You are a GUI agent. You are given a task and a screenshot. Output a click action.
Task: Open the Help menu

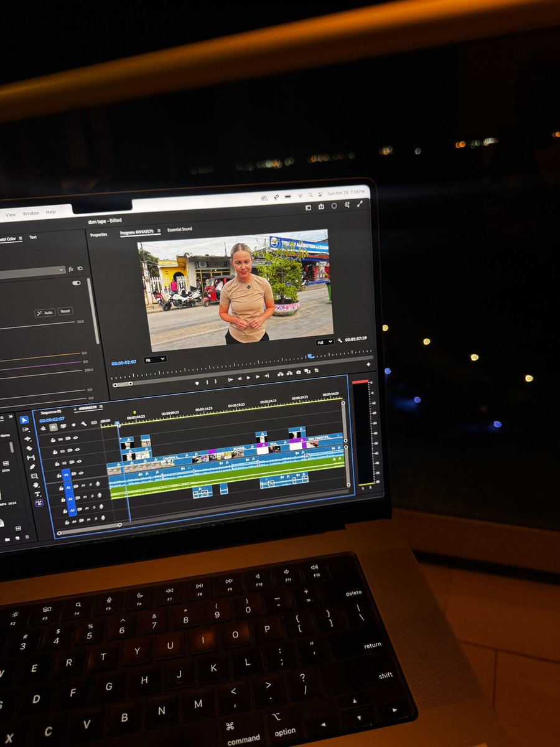tap(51, 212)
